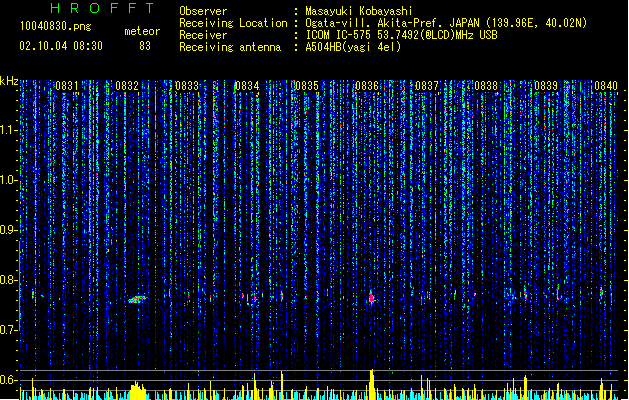Click the Receiver label
The width and height of the screenshot is (629, 400).
tap(203, 35)
